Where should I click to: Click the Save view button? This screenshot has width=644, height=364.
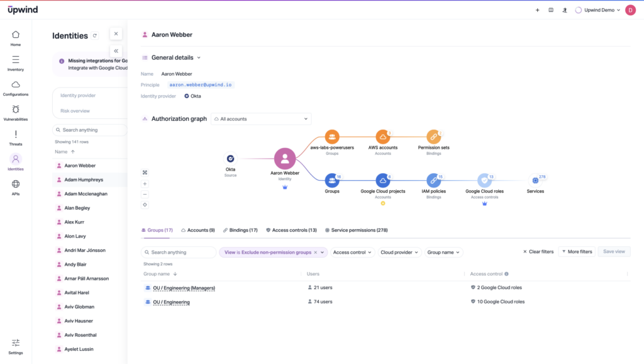614,252
